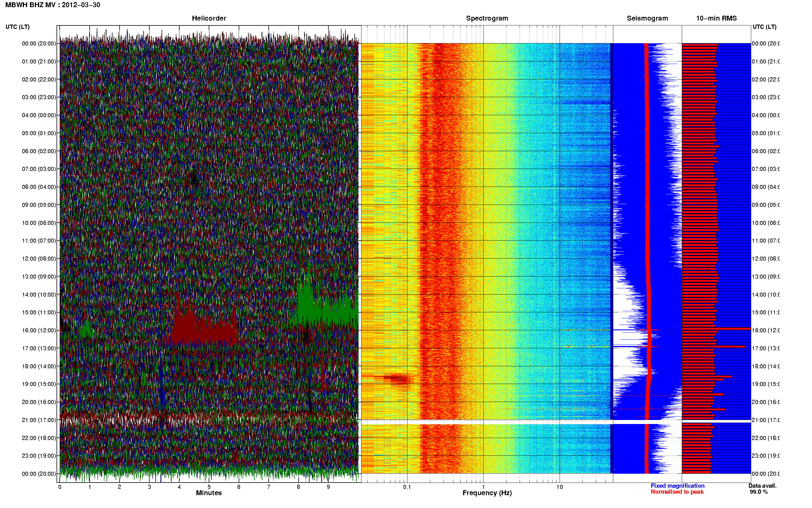The height and width of the screenshot is (508, 812).
Task: Click left time label '19:00 (15:00)'
Action: (39, 384)
